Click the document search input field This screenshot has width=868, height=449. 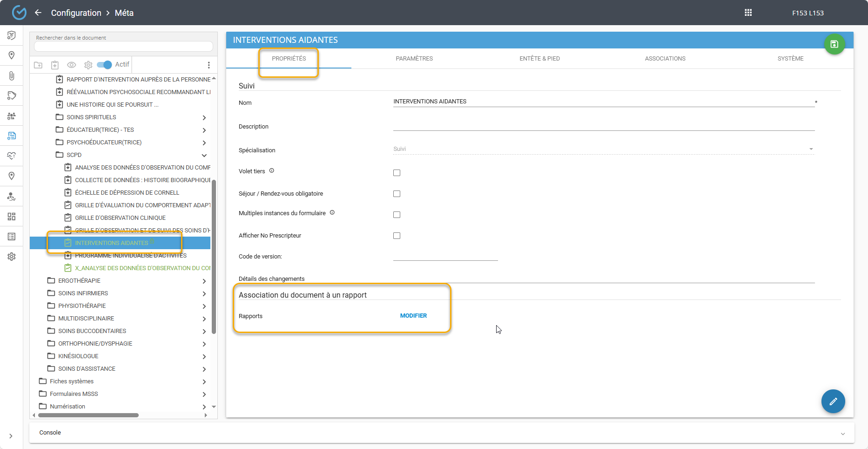point(123,47)
